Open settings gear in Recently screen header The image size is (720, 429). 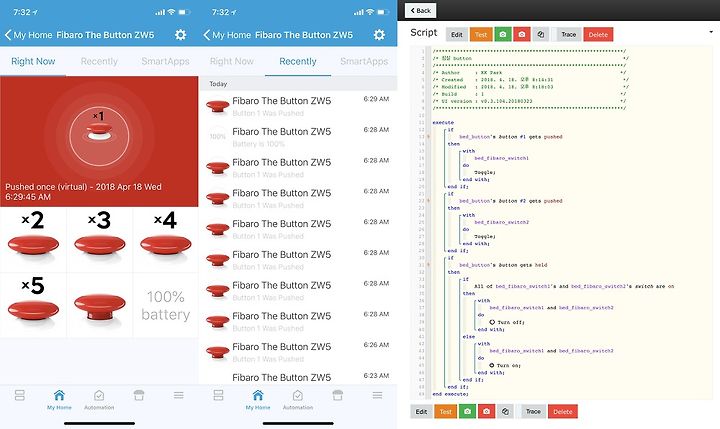(379, 35)
